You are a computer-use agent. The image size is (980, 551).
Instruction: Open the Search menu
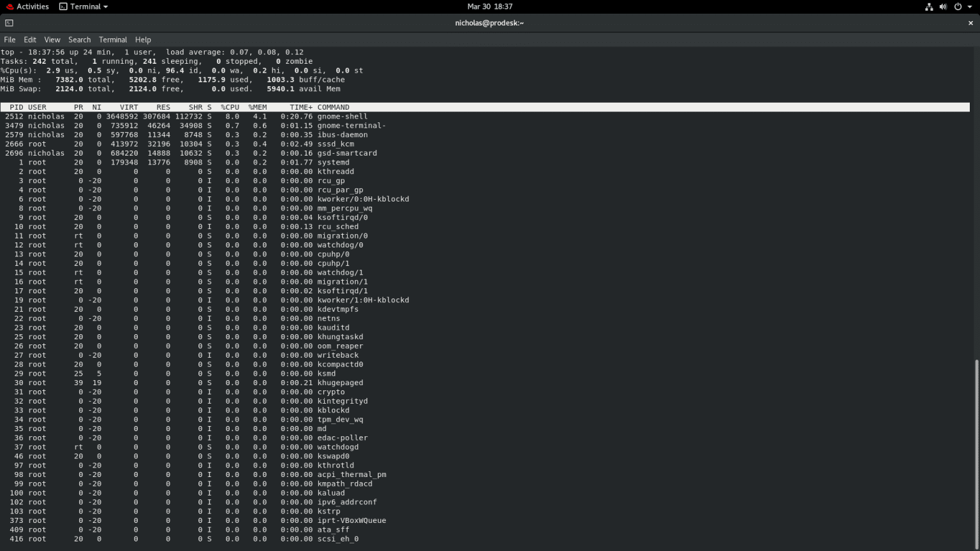(79, 40)
